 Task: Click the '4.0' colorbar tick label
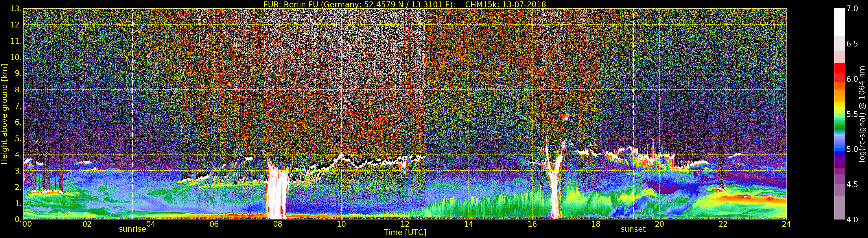tap(852, 220)
